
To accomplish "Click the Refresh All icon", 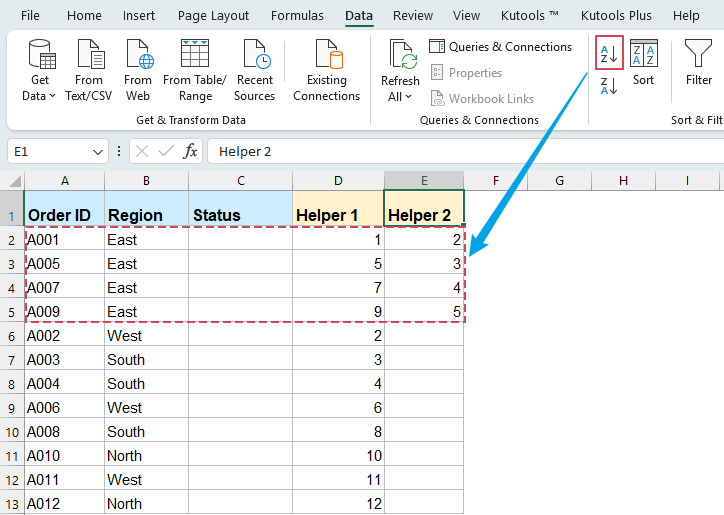I will point(403,55).
